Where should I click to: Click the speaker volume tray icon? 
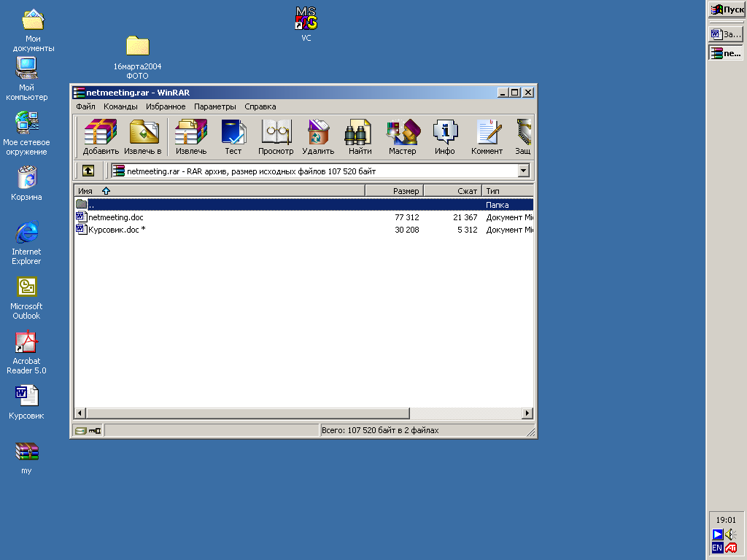(731, 534)
